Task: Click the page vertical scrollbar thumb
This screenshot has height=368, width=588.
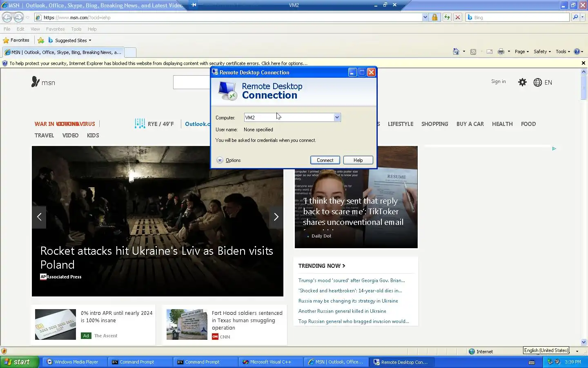Action: click(x=584, y=87)
